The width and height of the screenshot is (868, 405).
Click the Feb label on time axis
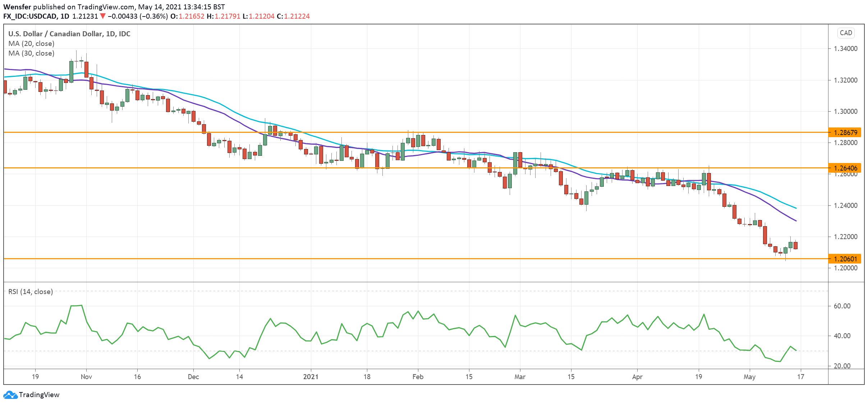[x=418, y=377]
